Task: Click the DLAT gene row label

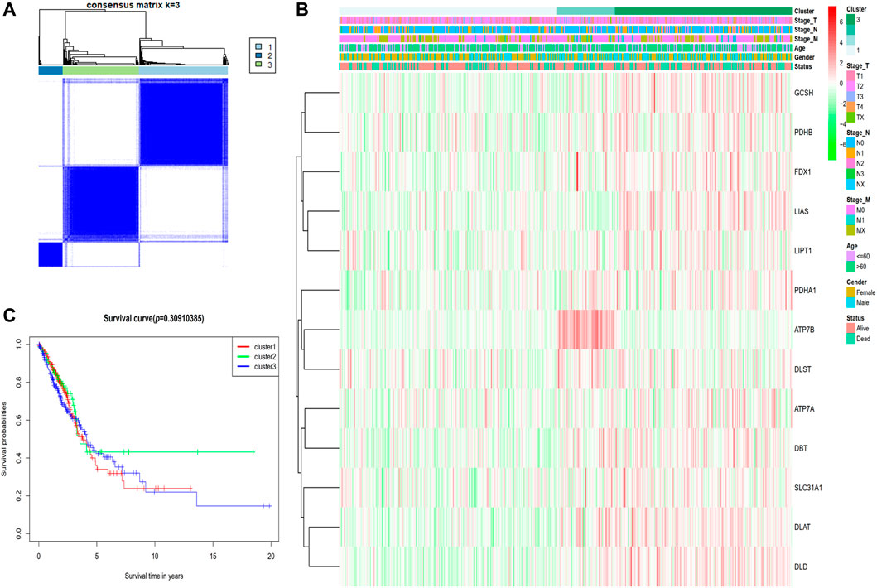Action: (802, 527)
